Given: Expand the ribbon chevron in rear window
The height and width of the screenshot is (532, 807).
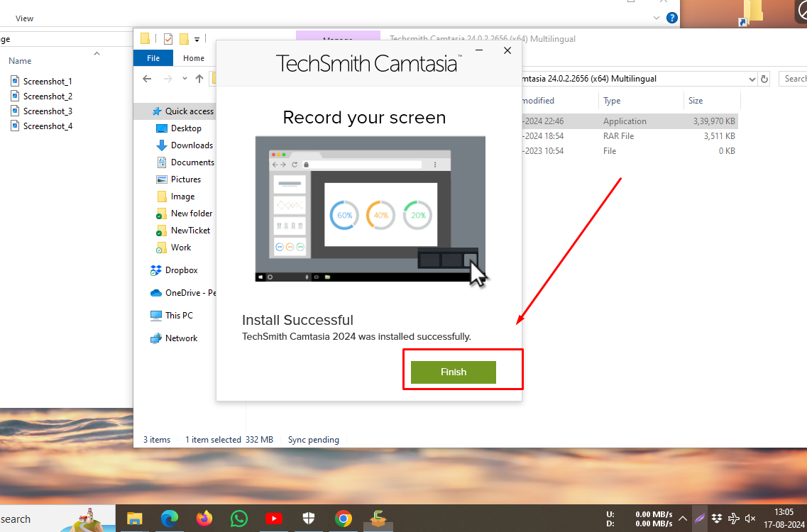Looking at the screenshot, I should (x=657, y=18).
